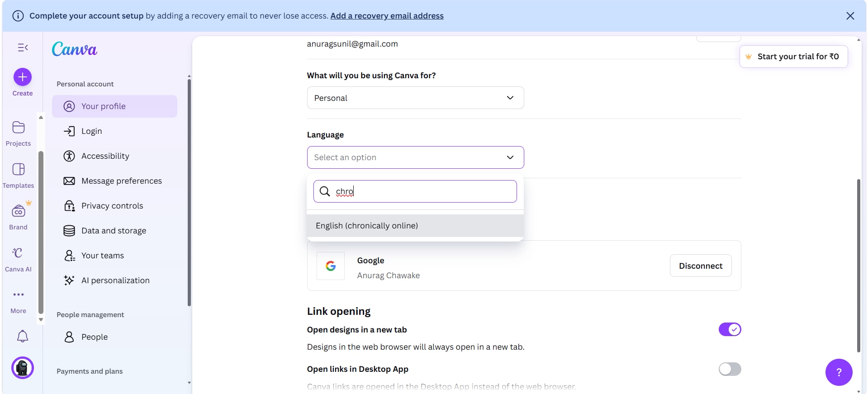Select English (chronically online) from the list
The width and height of the screenshot is (868, 394).
[x=367, y=225]
